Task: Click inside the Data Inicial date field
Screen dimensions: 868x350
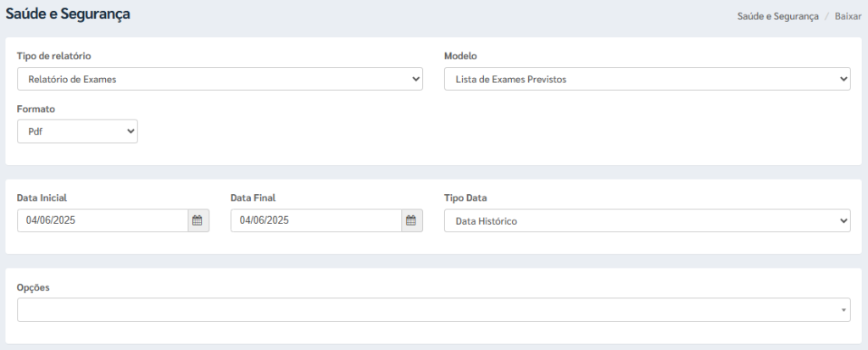Action: pos(103,220)
